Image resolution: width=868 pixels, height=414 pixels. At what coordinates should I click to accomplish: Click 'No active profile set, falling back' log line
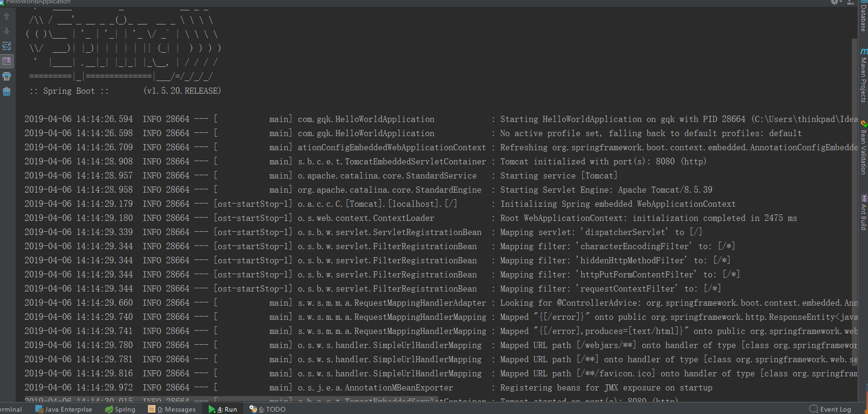(x=651, y=133)
